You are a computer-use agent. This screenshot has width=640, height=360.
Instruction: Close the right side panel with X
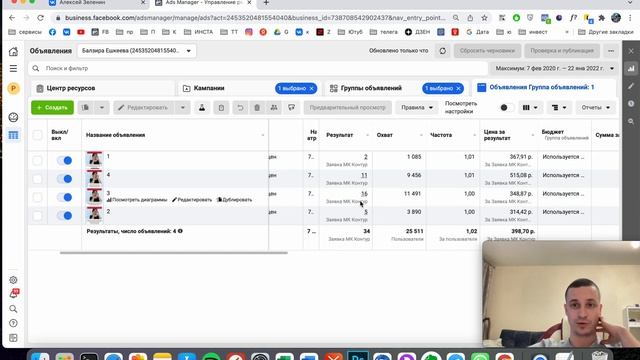click(631, 51)
